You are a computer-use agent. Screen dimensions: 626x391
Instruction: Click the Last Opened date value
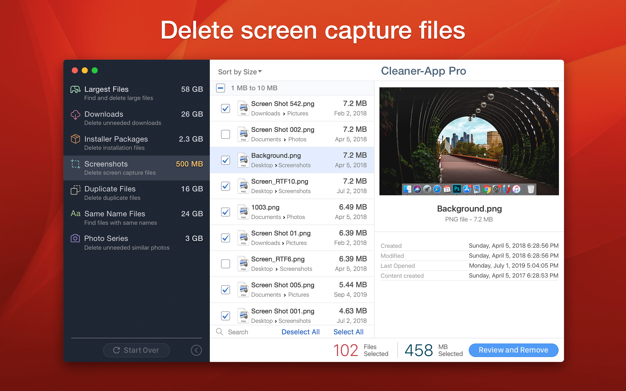513,266
